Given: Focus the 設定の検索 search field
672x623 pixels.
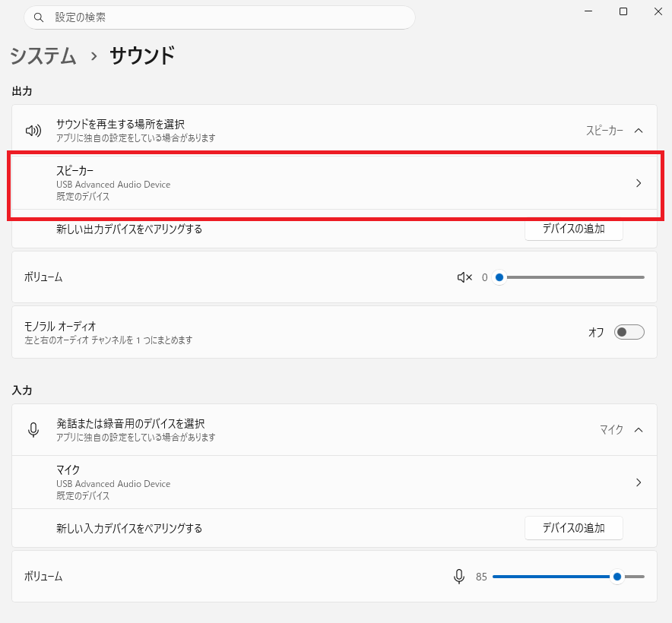Looking at the screenshot, I should pos(228,17).
